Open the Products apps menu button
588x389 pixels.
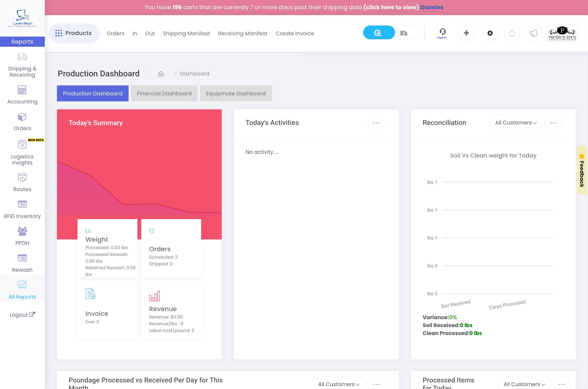74,33
